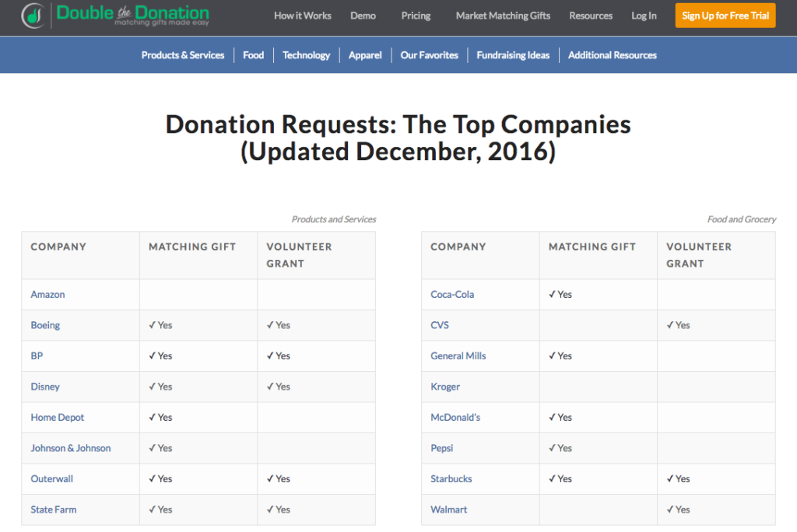Click the Sign Up for Free Trial button
This screenshot has width=797, height=532.
(x=725, y=15)
